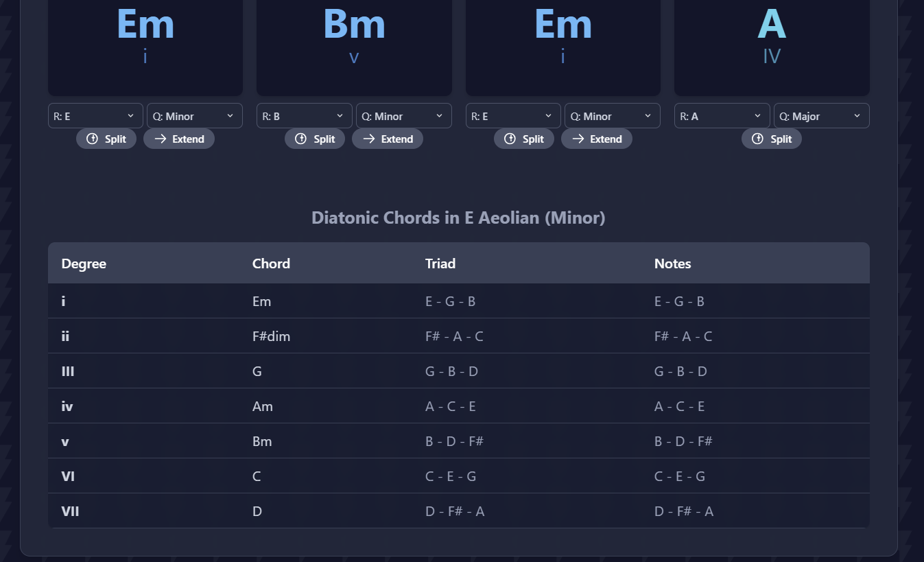This screenshot has width=924, height=562.
Task: Click Split icon under second Em chord
Action: (x=510, y=139)
